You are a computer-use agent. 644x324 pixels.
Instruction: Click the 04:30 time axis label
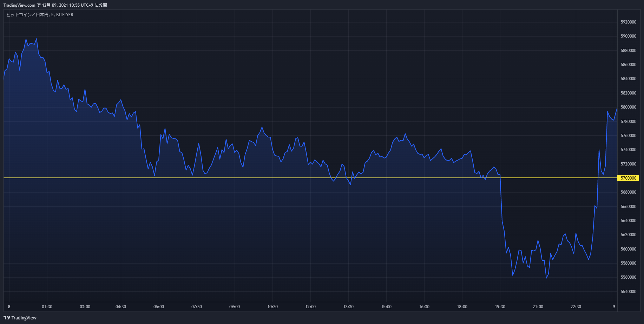[x=121, y=307]
